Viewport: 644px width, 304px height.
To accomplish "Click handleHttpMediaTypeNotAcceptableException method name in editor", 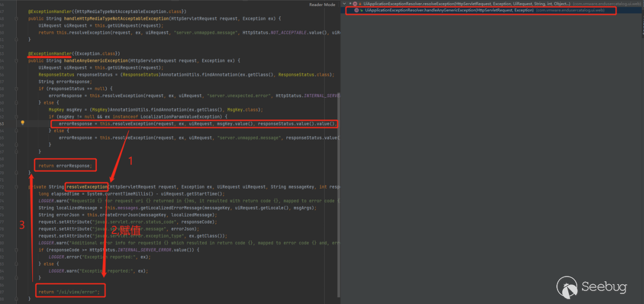I will click(x=116, y=18).
